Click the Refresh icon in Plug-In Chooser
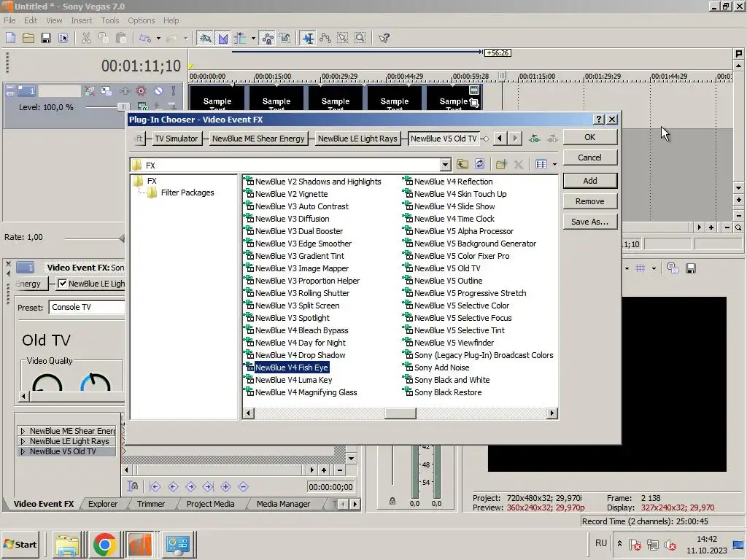This screenshot has height=560, width=747. click(480, 164)
